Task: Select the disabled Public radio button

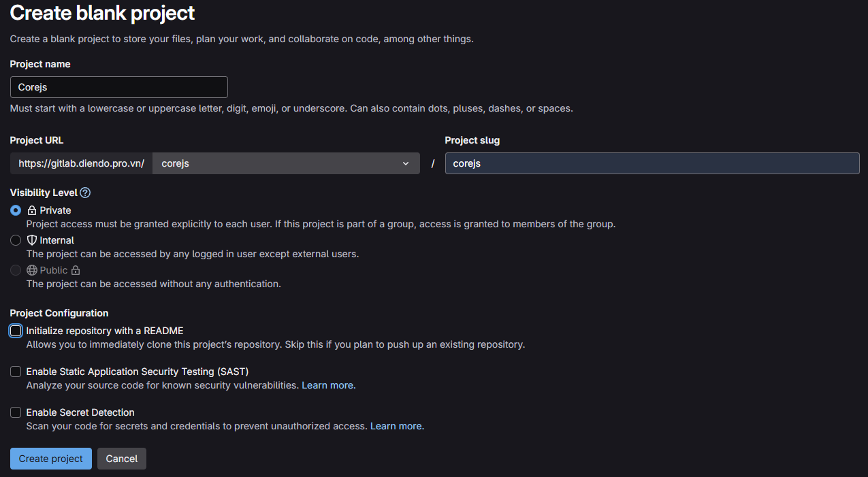Action: point(16,270)
